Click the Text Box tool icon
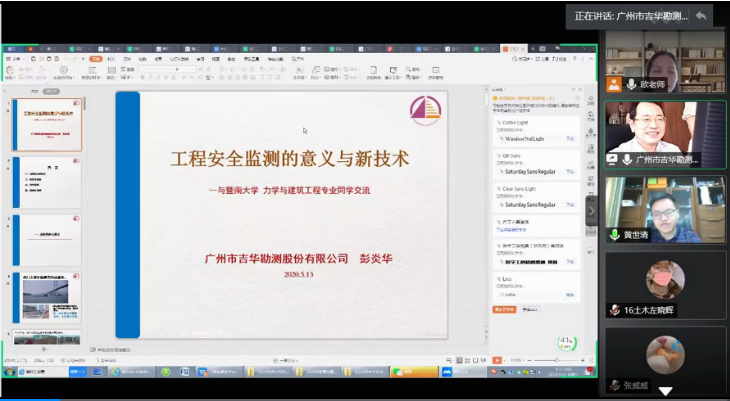 point(300,70)
